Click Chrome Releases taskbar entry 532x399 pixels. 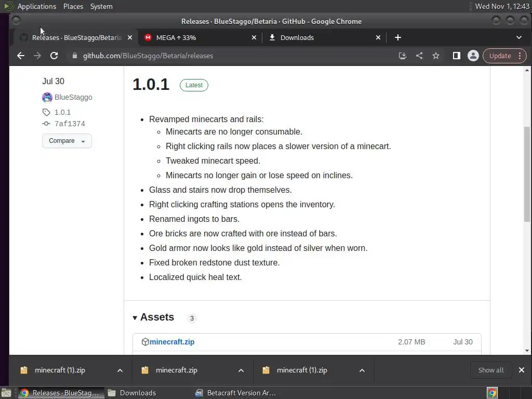tap(61, 393)
